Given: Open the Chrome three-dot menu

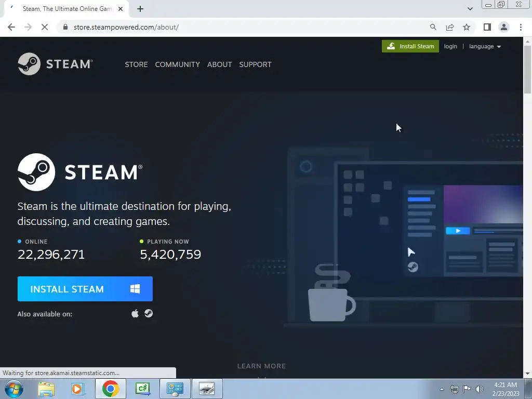Looking at the screenshot, I should (521, 27).
